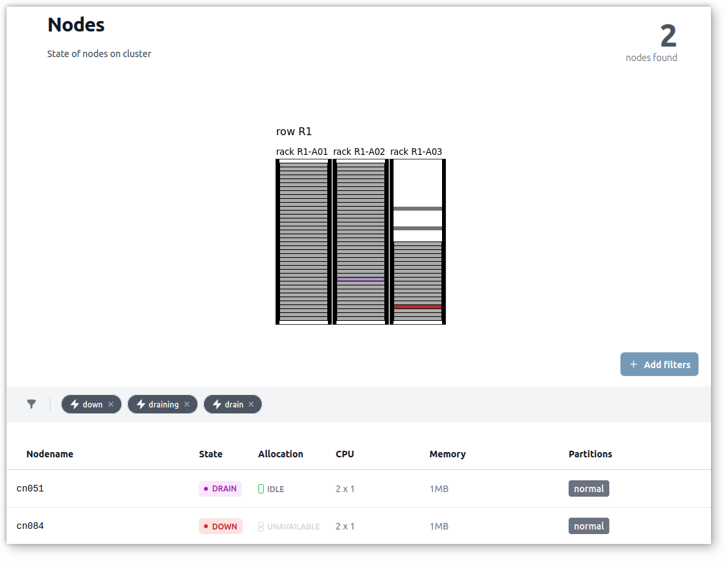Click the State column header
Screen dimensions: 728x561
211,454
